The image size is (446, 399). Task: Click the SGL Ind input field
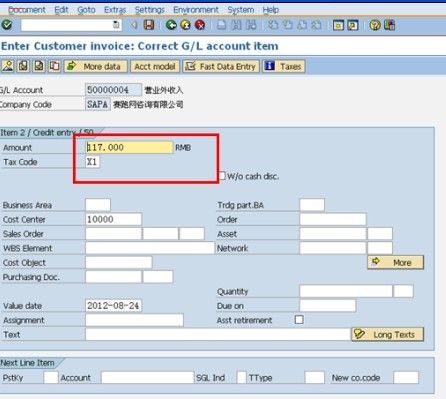click(242, 377)
